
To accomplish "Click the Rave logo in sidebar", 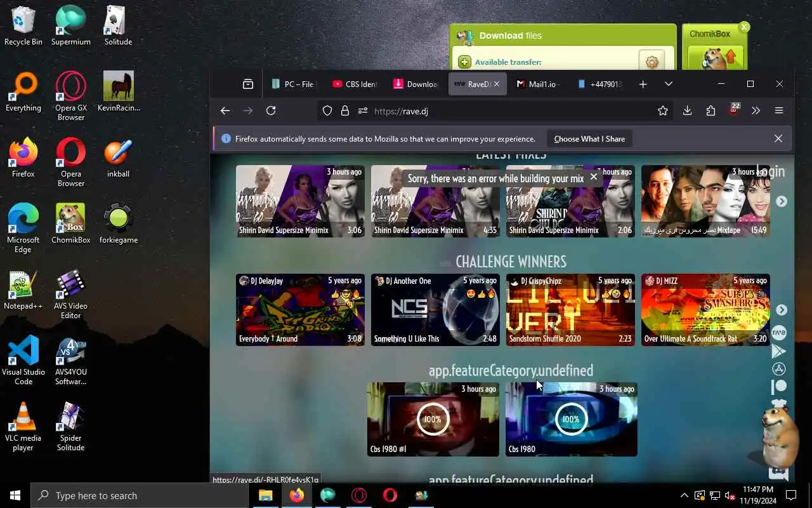I will [x=779, y=333].
